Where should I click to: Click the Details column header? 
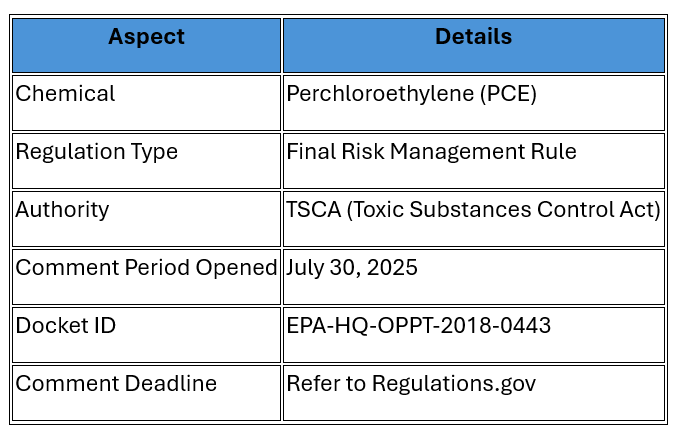473,37
